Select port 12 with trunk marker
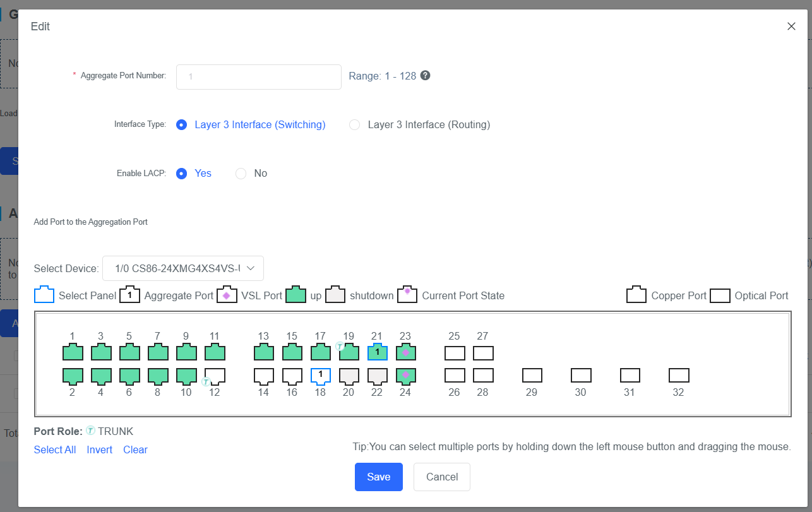 click(215, 376)
